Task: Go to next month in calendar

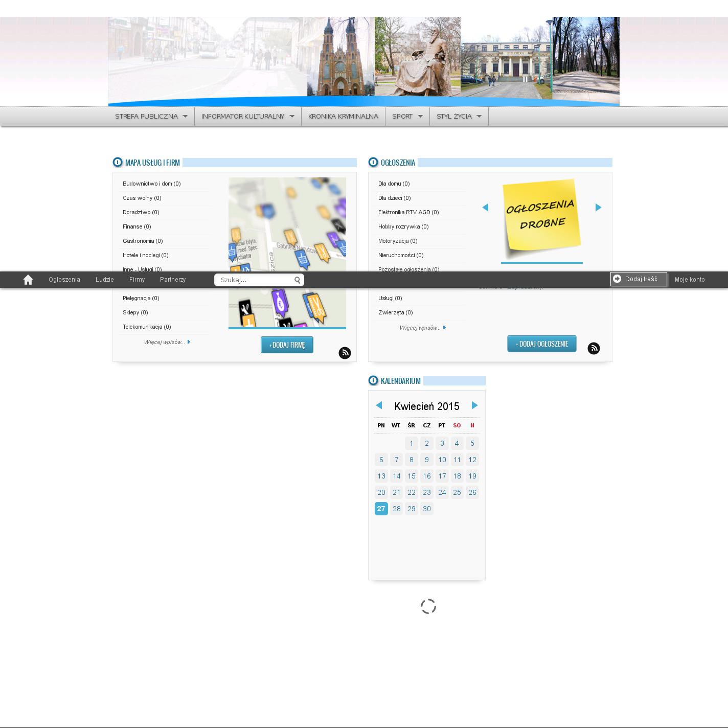Action: pos(474,405)
